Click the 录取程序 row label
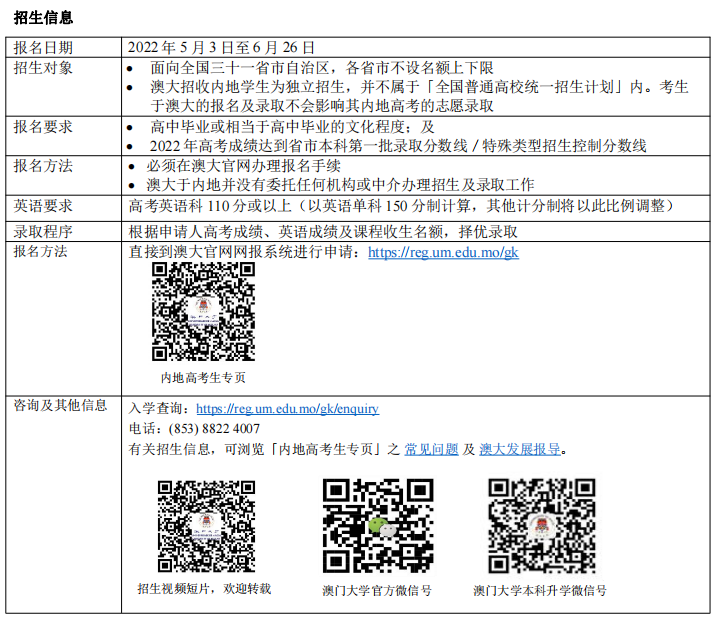The width and height of the screenshot is (716, 620). pyautogui.click(x=43, y=230)
